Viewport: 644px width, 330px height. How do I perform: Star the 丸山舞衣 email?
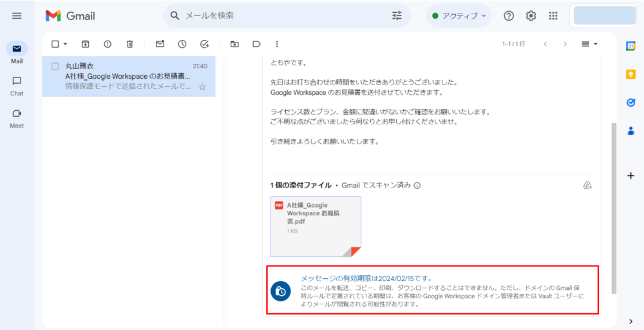click(202, 87)
